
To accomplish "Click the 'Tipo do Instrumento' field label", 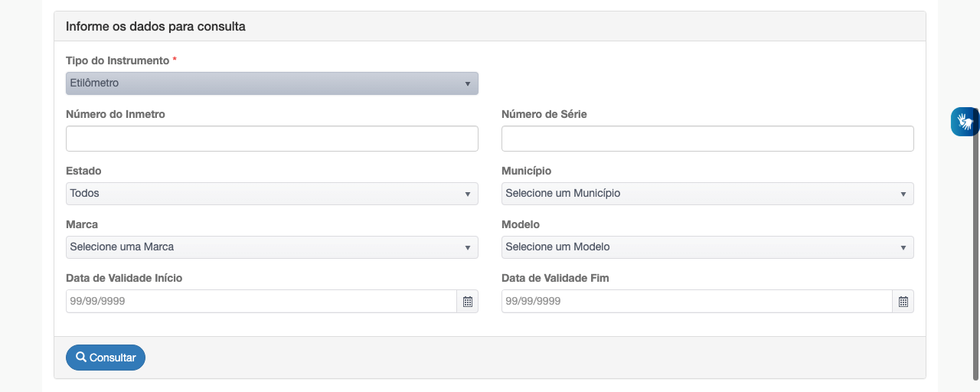I will pos(117,60).
